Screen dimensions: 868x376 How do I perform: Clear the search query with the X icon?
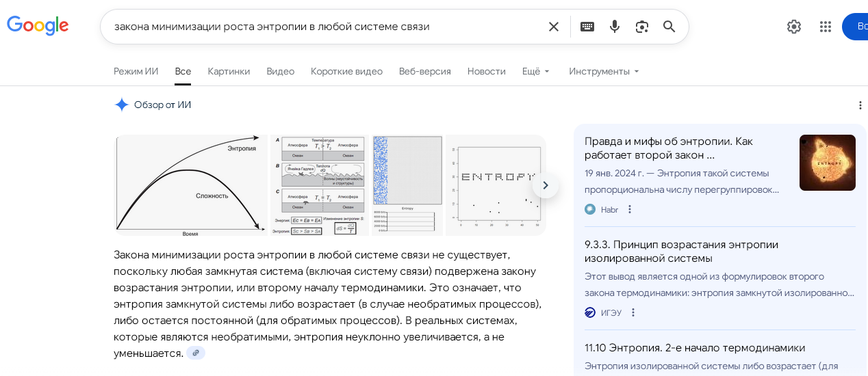[554, 27]
